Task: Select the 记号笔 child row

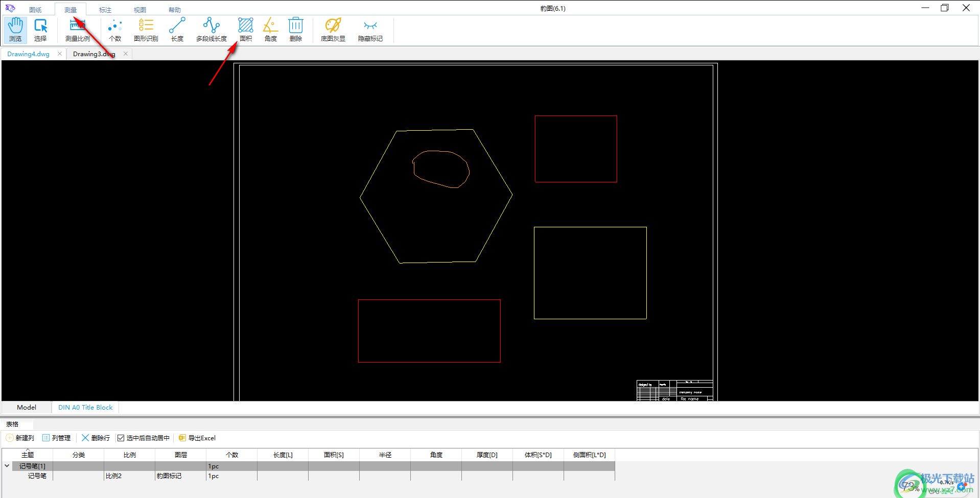Action: click(309, 476)
